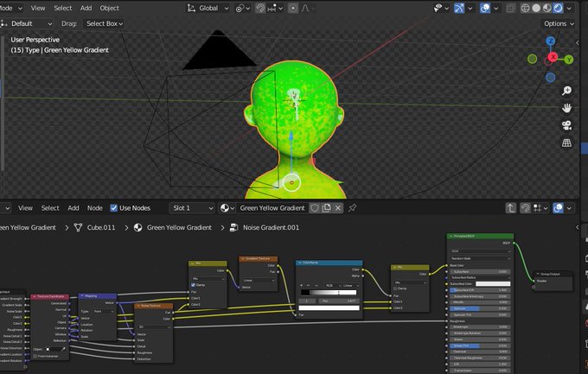
Task: Click the pan hand viewport icon
Action: pos(566,108)
